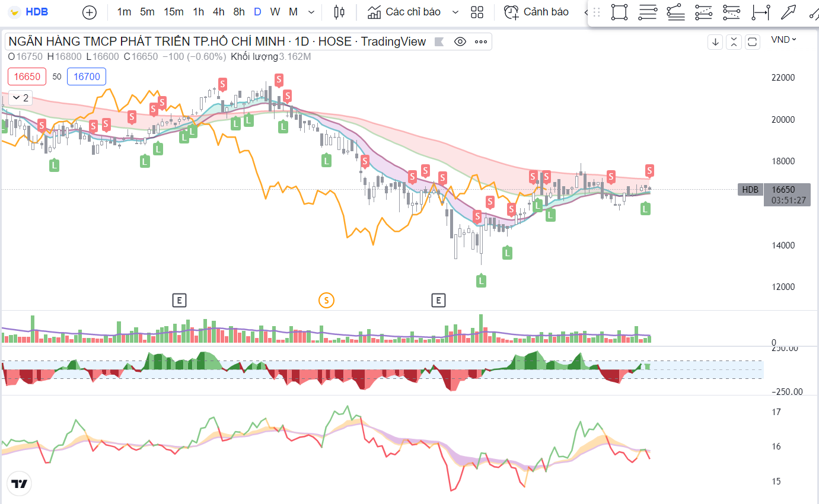819x504 pixels.
Task: Click the 12000 price axis label
Action: (783, 287)
